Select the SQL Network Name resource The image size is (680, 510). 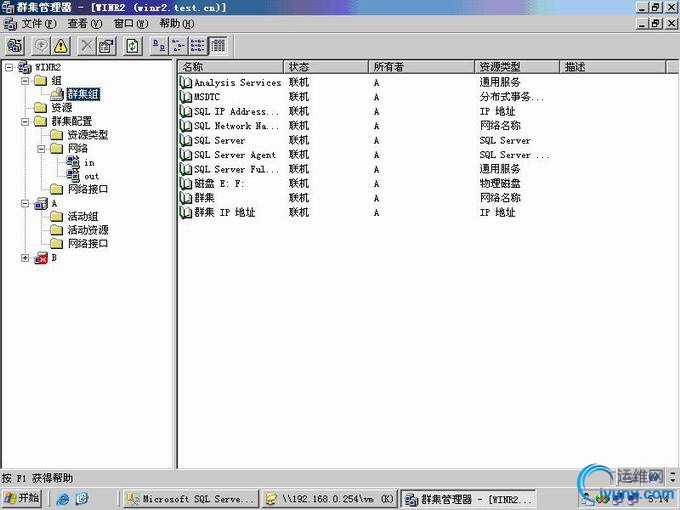coord(236,126)
